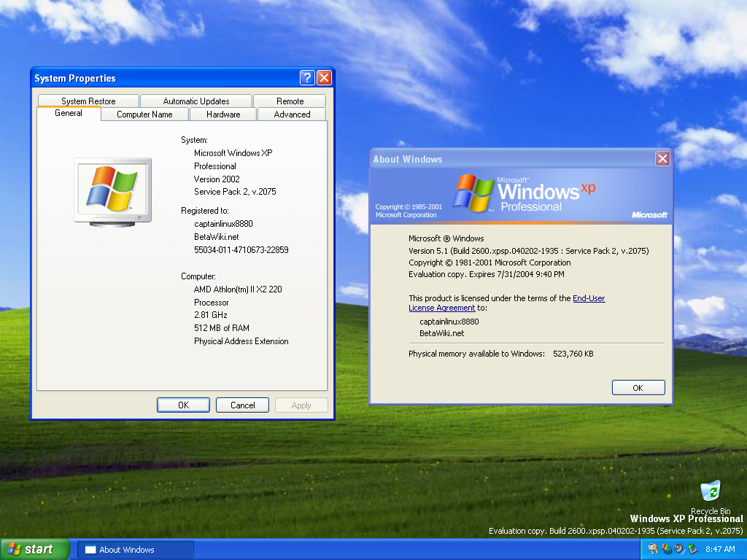Open the speaker volume tray icon

(x=679, y=549)
